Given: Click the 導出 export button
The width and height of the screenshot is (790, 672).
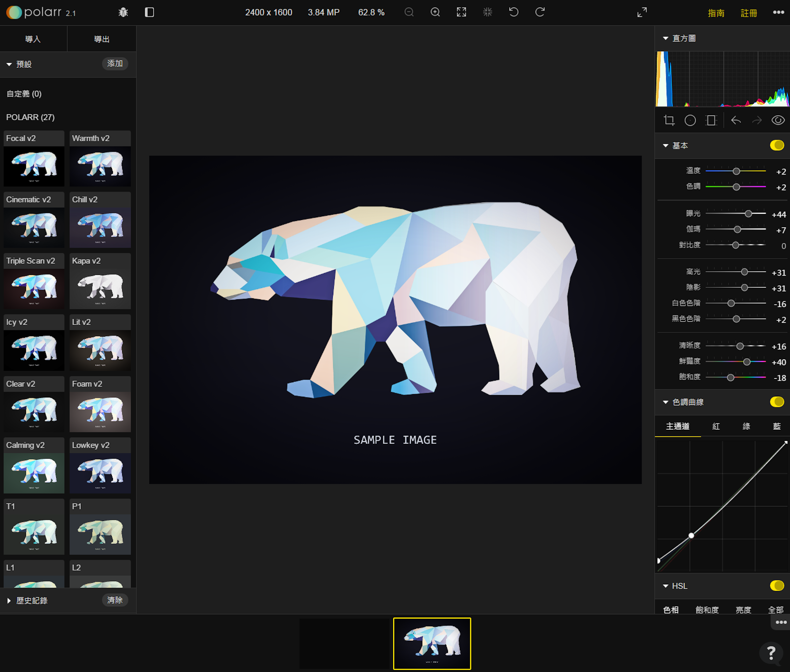Looking at the screenshot, I should click(x=102, y=39).
